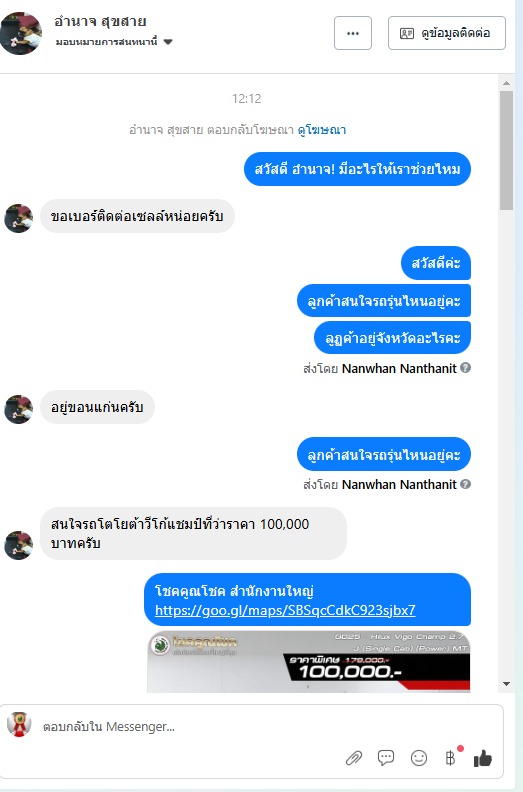Viewport: 523px width, 792px height.
Task: Click อำนาจ สุขสาย profile picture in header
Action: [21, 33]
